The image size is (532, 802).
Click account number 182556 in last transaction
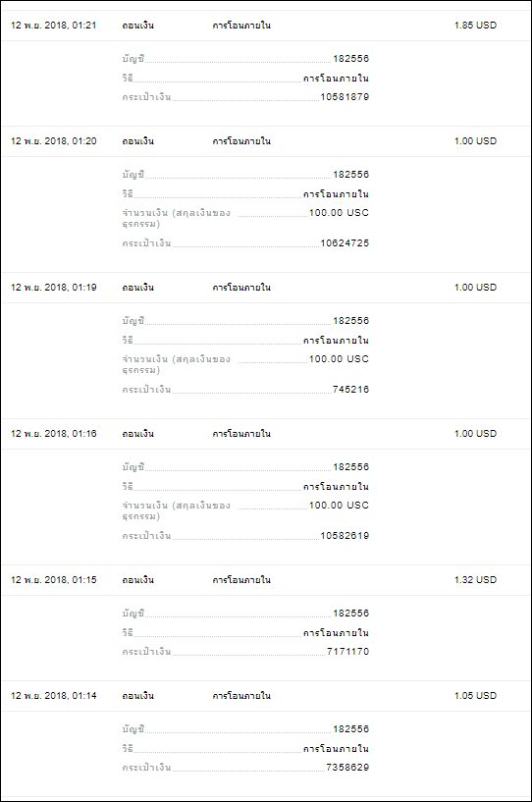point(351,728)
